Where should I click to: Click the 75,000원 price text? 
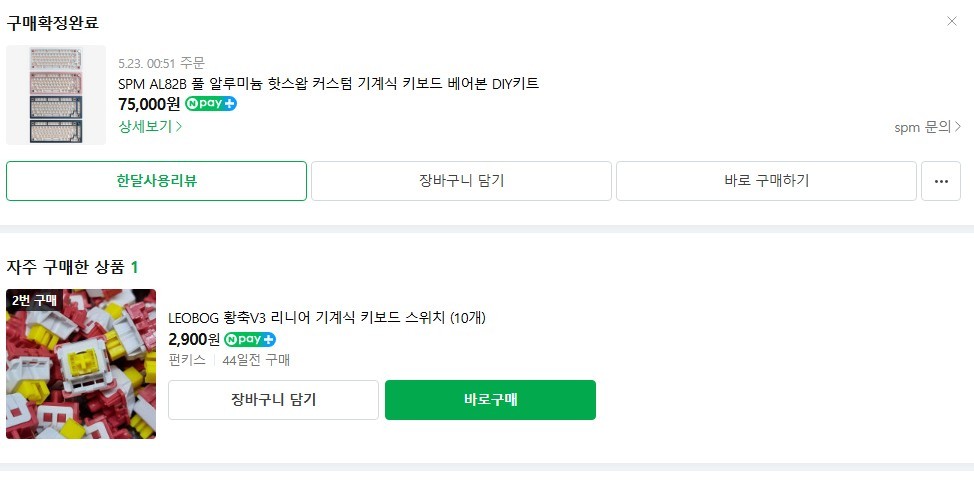tap(149, 104)
